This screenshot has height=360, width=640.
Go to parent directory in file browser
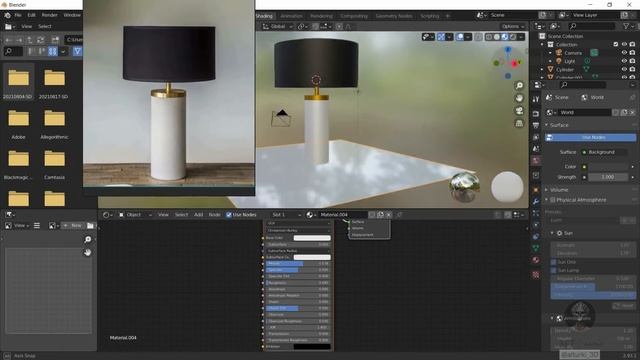coord(30,40)
